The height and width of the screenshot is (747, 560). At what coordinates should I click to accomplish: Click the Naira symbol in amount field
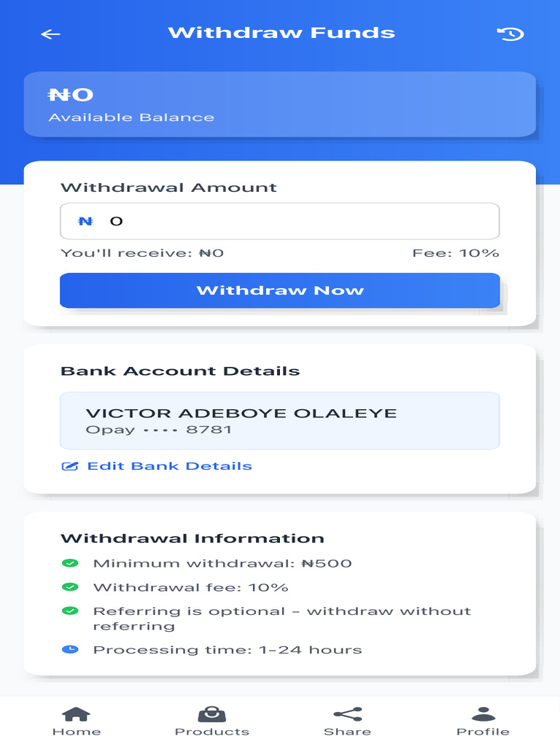click(85, 221)
